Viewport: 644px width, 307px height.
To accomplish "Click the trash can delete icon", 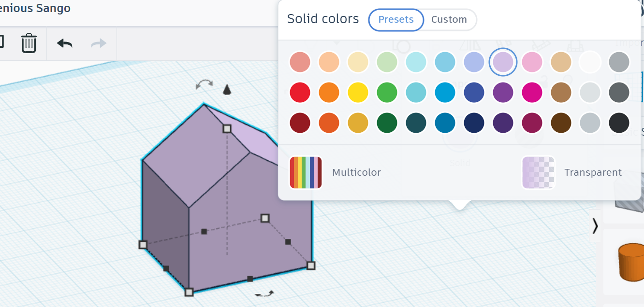I will pyautogui.click(x=29, y=43).
